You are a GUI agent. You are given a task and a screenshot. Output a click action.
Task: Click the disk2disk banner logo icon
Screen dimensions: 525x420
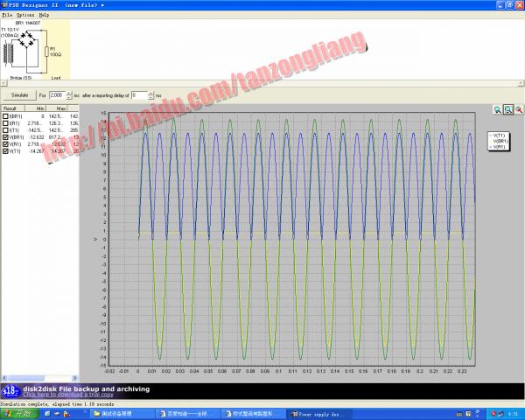coord(10,390)
